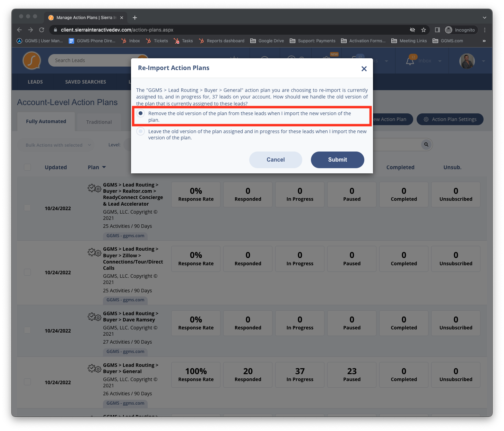Image resolution: width=504 pixels, height=431 pixels.
Task: Click the Sierra Interactive logo
Action: [x=32, y=60]
